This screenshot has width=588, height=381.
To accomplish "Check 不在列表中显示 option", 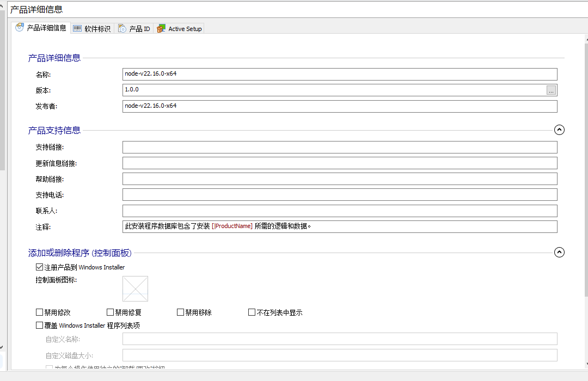I will pyautogui.click(x=252, y=312).
